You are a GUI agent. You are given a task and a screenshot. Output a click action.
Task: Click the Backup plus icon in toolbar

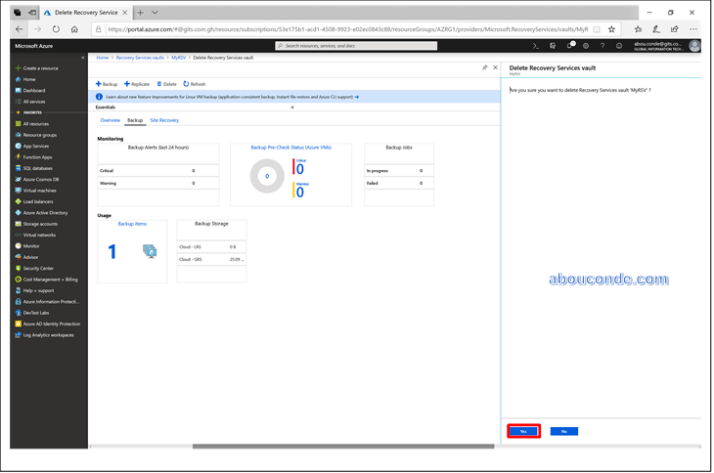(99, 84)
